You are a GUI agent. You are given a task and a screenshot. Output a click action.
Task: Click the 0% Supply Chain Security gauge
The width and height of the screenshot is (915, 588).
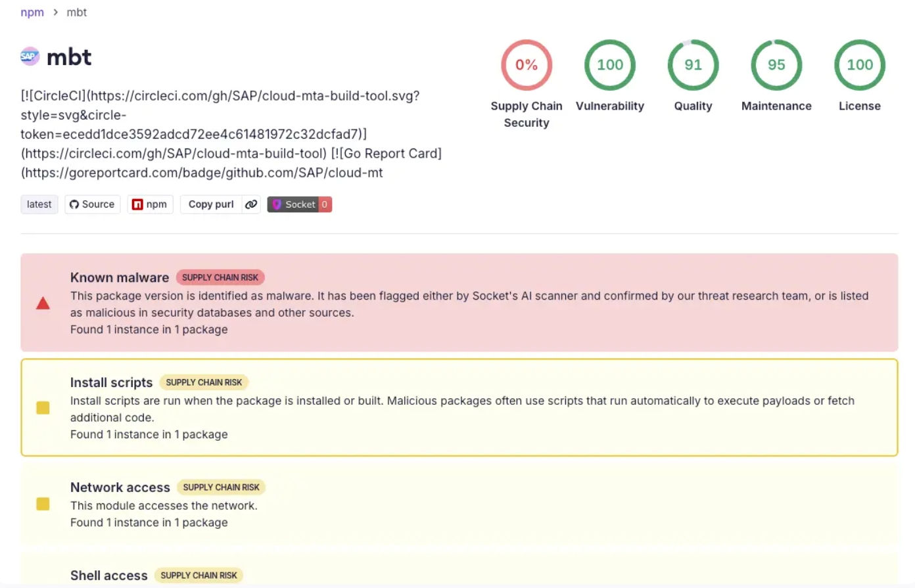click(527, 65)
